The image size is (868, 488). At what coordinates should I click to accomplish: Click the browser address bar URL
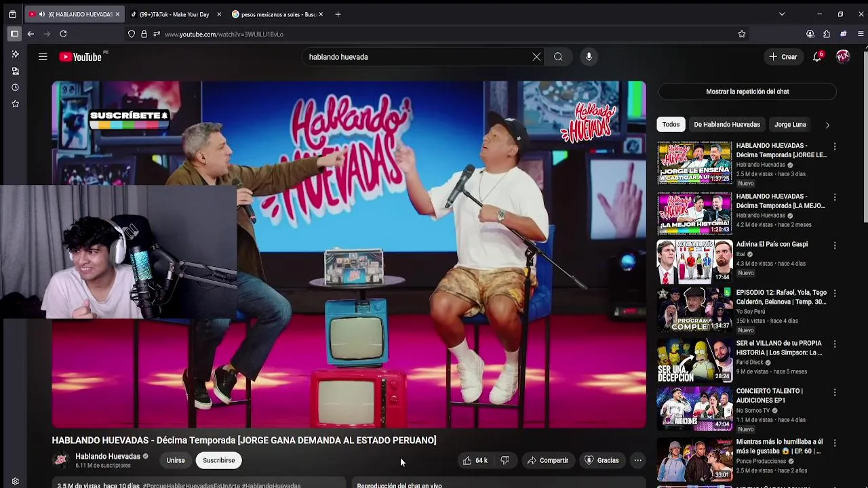(224, 34)
